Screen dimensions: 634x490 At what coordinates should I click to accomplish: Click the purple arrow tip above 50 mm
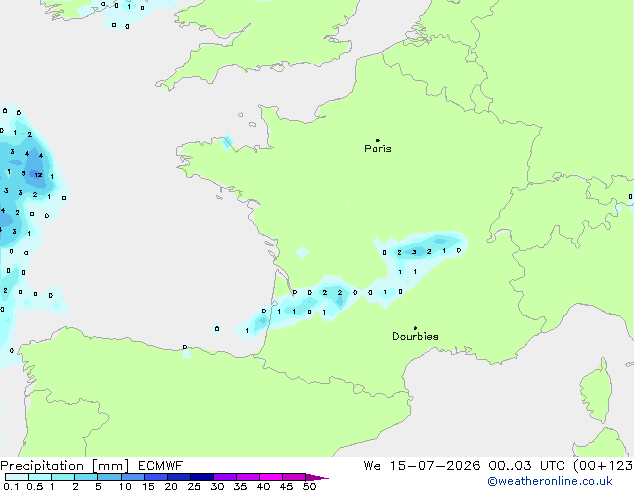(317, 477)
